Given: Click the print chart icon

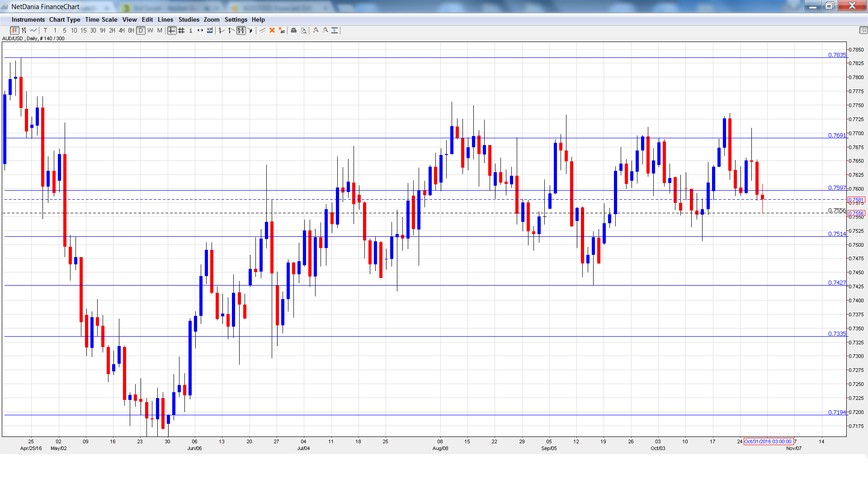Looking at the screenshot, I should coord(293,30).
